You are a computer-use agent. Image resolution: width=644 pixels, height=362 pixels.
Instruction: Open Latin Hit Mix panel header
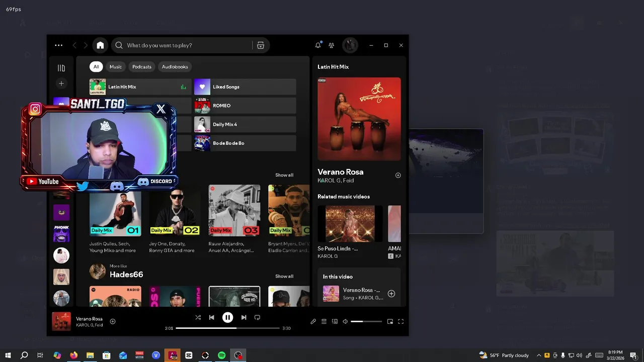[333, 67]
